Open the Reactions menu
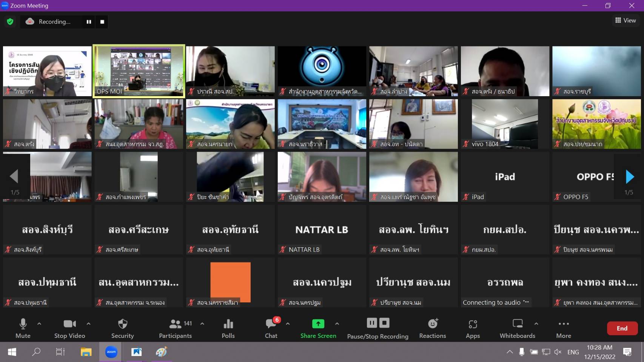The width and height of the screenshot is (644, 362). click(432, 328)
